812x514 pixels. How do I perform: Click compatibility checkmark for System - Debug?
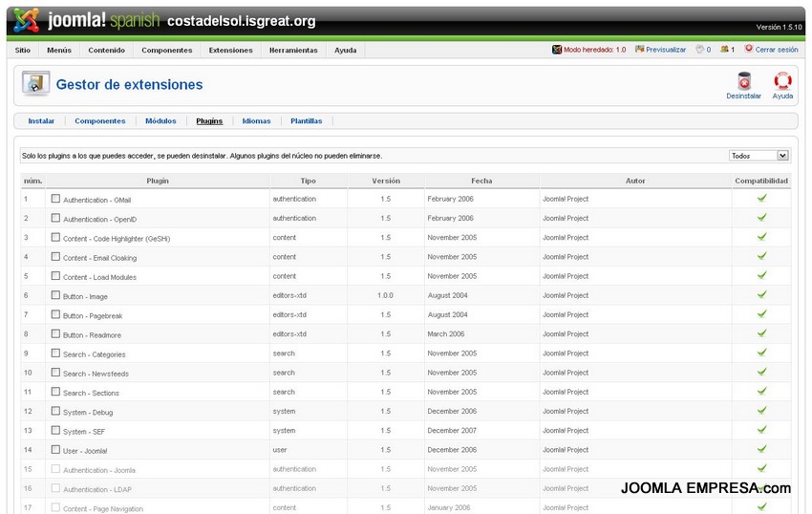point(761,411)
